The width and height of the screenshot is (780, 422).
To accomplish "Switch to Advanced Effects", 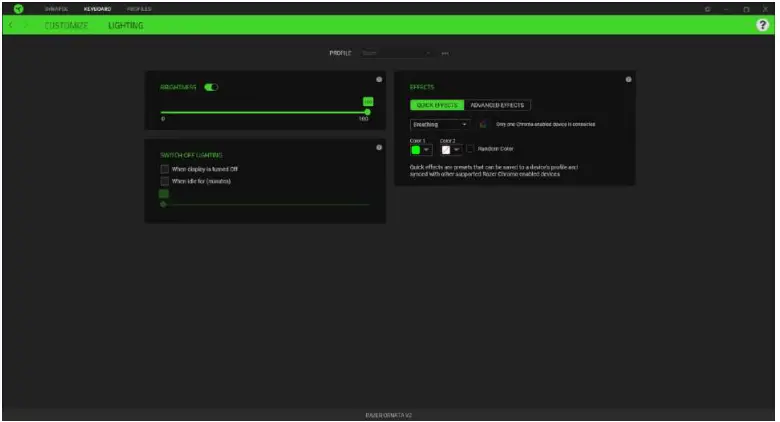I will click(497, 105).
